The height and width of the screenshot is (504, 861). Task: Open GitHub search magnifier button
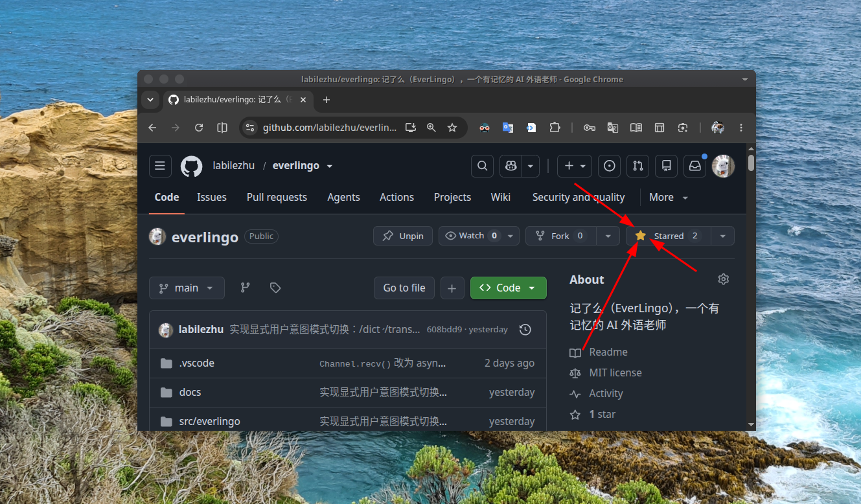click(x=482, y=166)
